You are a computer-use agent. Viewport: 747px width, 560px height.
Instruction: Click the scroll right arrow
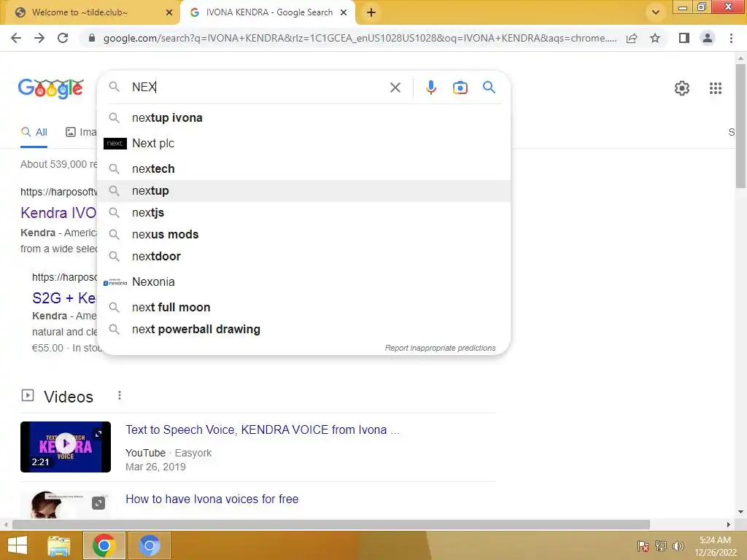point(729,525)
